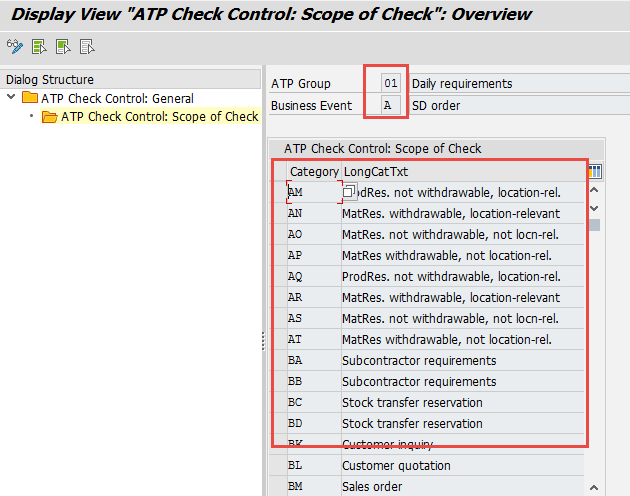This screenshot has height=496, width=630.
Task: Click the splitter handle between the panels
Action: [x=264, y=341]
